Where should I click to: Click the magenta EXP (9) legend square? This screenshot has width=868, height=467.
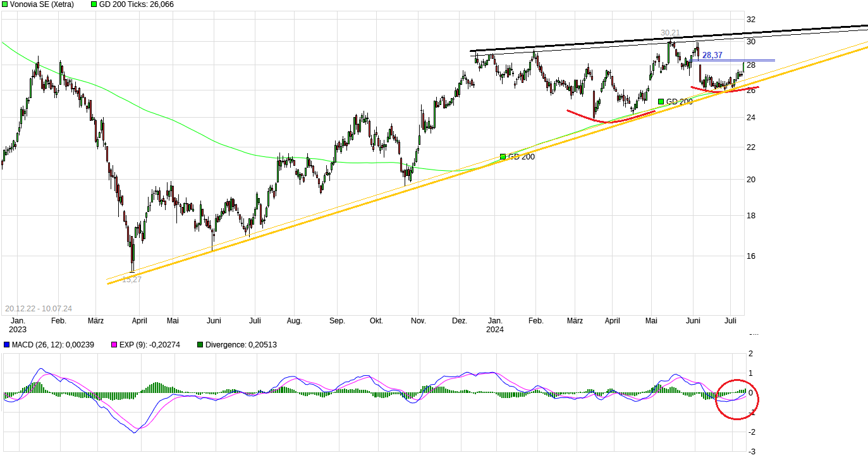114,345
